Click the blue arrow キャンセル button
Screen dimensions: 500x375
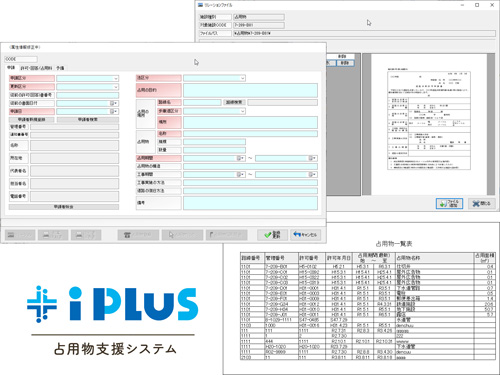point(305,235)
